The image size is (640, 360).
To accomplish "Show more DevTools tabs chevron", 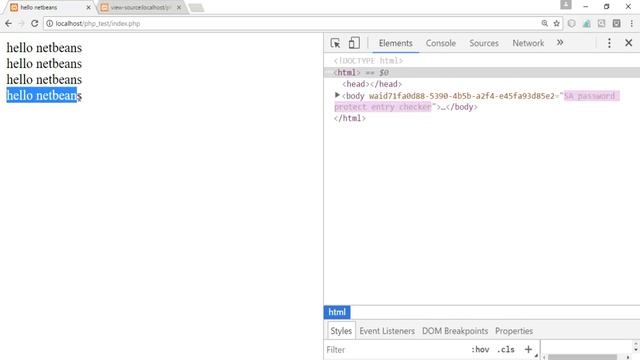I will click(560, 42).
